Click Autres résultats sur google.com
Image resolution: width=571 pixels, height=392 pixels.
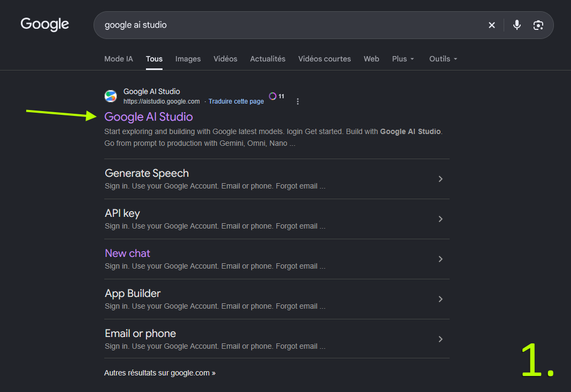tap(159, 373)
